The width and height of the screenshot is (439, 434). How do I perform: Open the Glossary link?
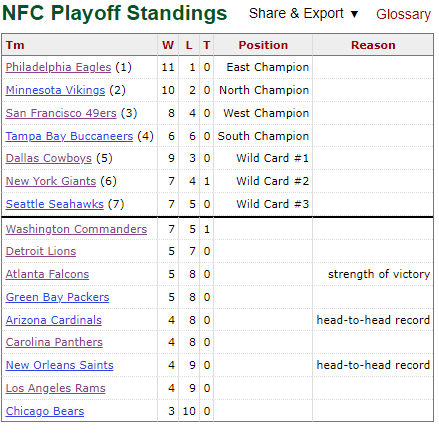click(x=403, y=14)
